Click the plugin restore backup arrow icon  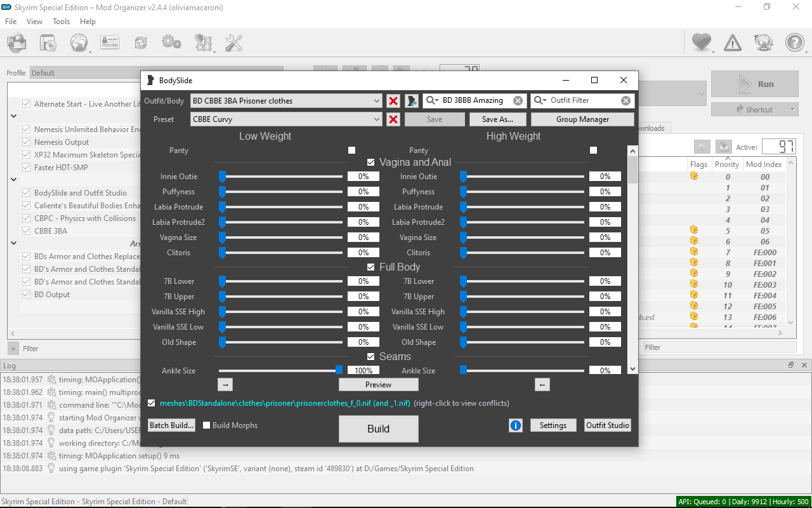(x=702, y=147)
